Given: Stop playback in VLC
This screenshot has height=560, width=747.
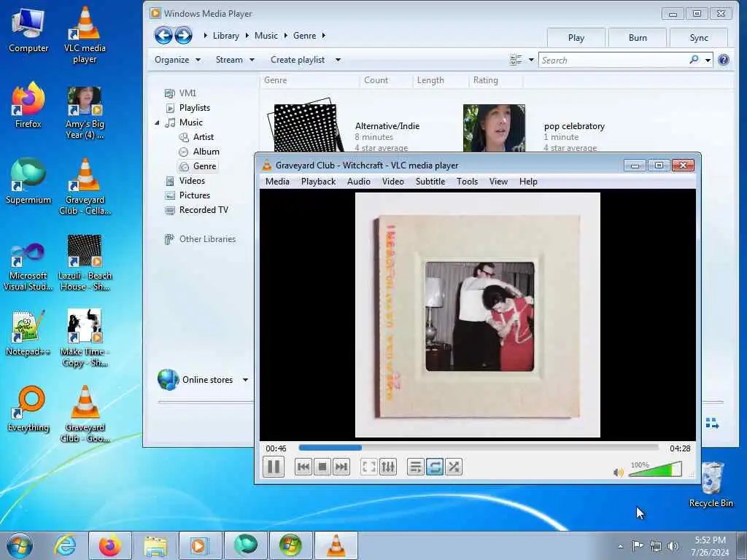Looking at the screenshot, I should pos(322,467).
